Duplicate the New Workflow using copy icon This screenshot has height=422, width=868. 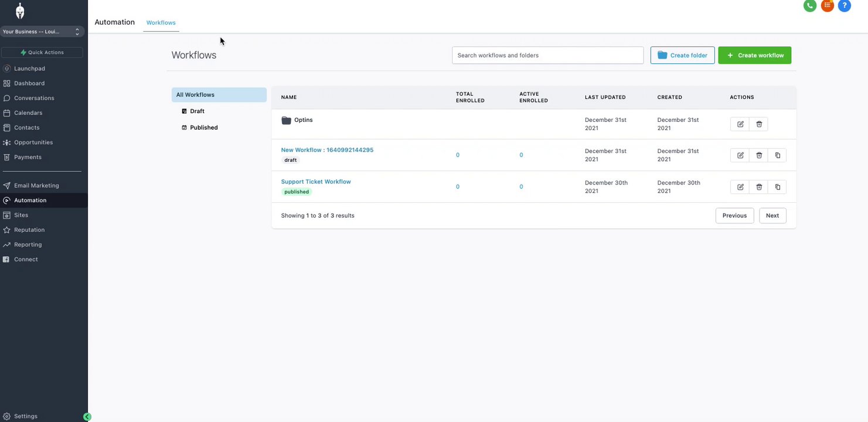point(778,155)
